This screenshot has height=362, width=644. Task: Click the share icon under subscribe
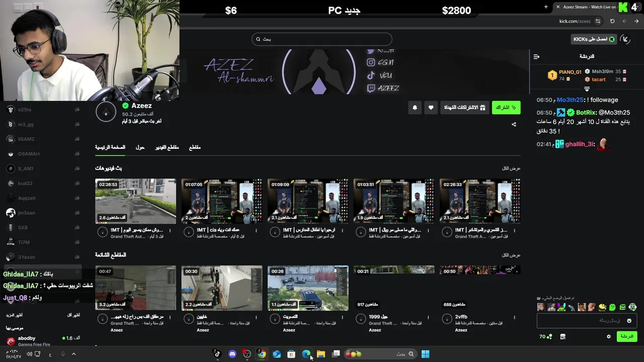[x=514, y=124]
